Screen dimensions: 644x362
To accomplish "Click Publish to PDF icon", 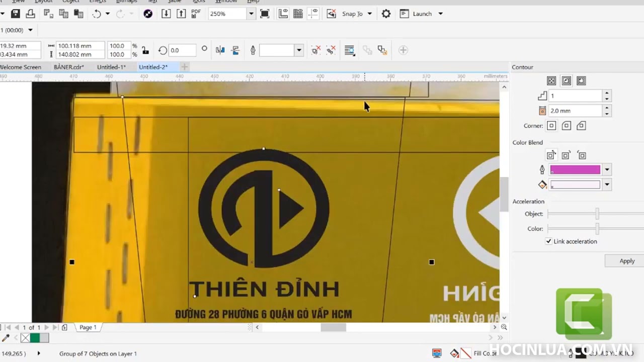I will tap(196, 14).
